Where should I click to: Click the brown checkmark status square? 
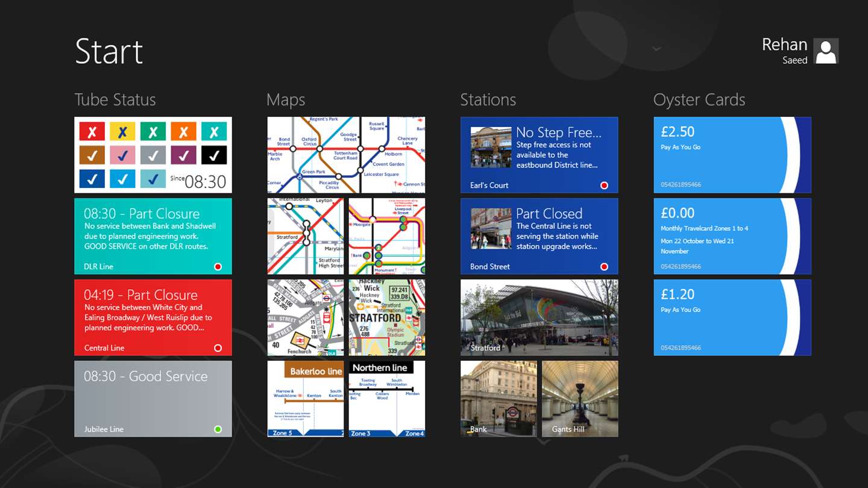pyautogui.click(x=92, y=155)
